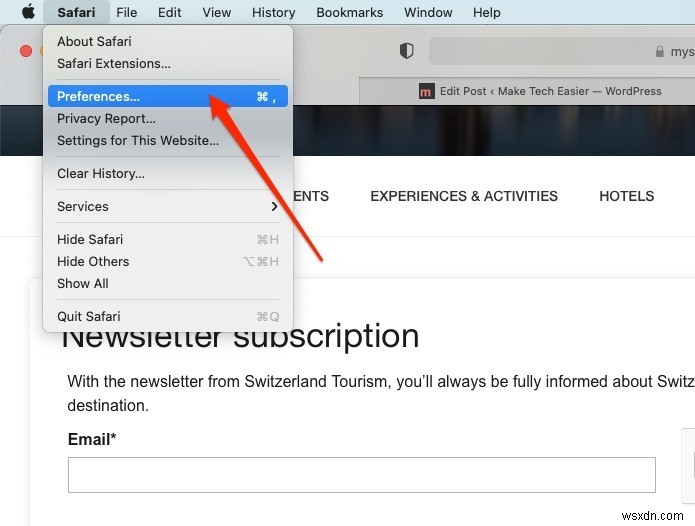Open the Help menu
The image size is (695, 526).
tap(486, 12)
